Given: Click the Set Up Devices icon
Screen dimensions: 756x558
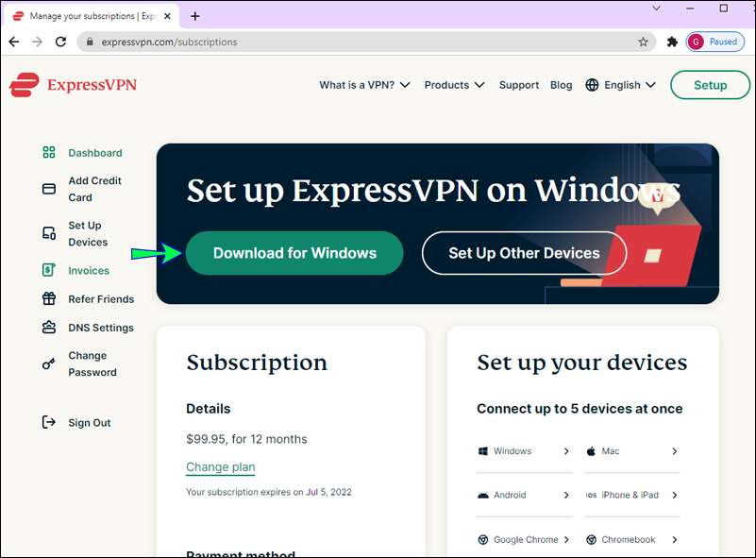Looking at the screenshot, I should pos(49,233).
